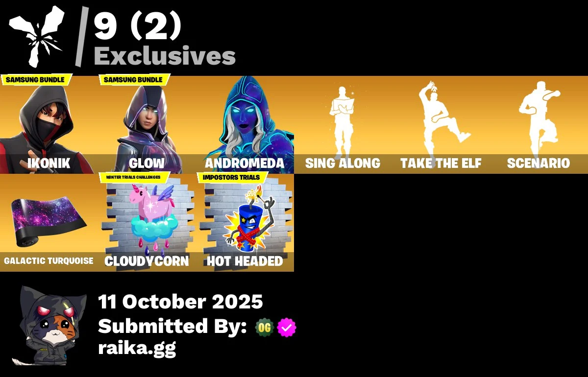Select the Glow outfit thumbnail
588x377 pixels.
pos(147,125)
